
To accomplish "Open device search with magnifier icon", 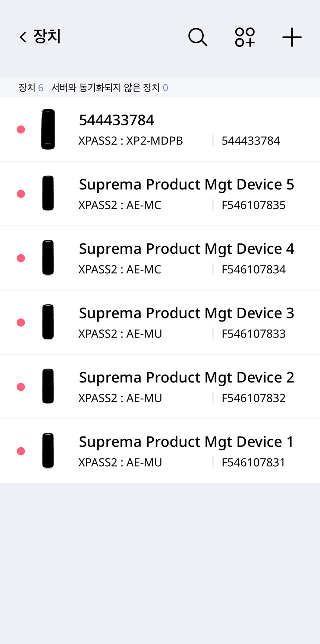I will 198,37.
